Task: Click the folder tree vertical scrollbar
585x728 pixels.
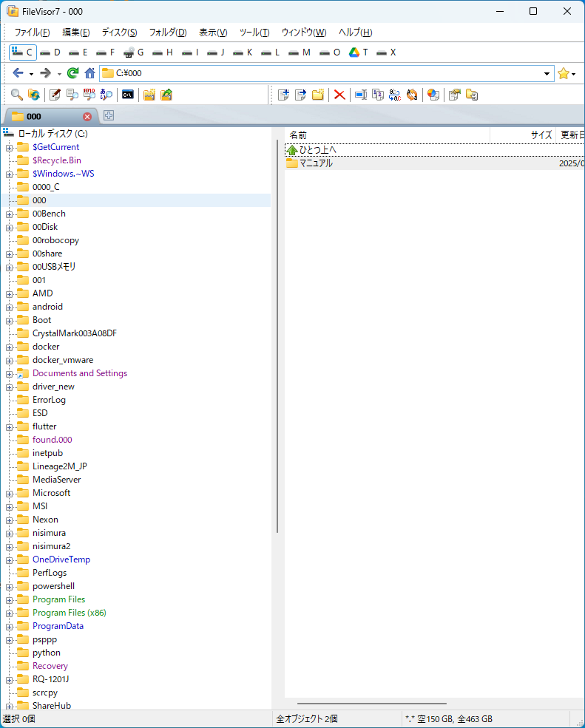Action: tap(277, 336)
